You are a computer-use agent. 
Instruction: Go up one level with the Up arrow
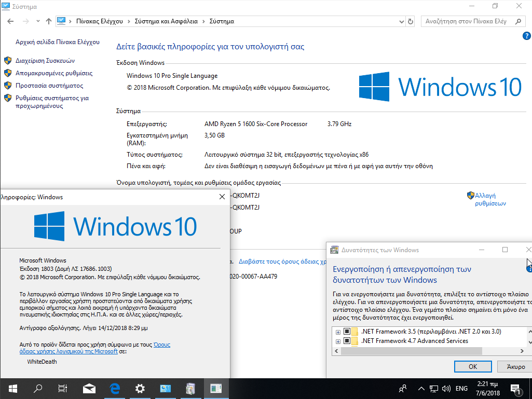click(49, 21)
